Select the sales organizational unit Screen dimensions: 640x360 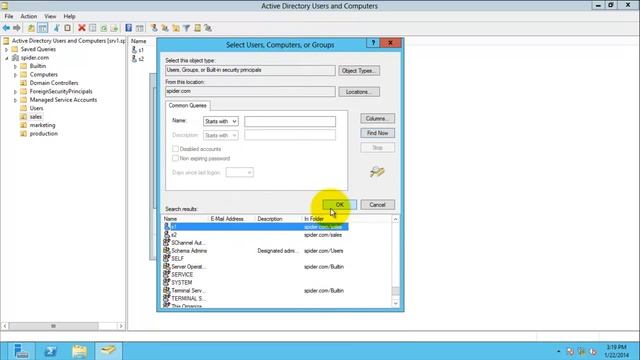pyautogui.click(x=36, y=117)
